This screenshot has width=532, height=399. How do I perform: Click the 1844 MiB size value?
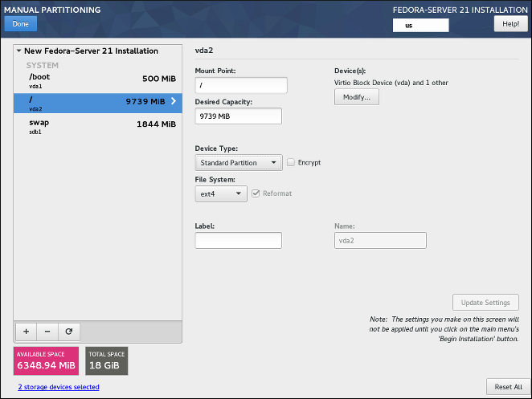157,124
